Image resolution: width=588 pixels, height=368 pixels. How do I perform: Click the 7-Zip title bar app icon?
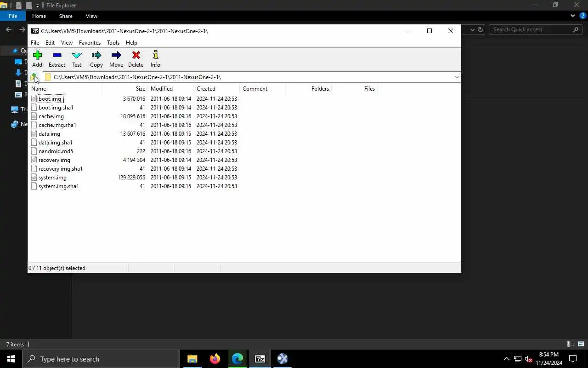[35, 31]
